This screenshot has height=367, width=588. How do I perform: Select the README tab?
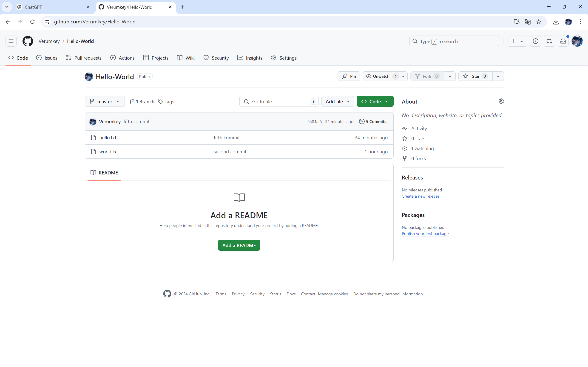pyautogui.click(x=104, y=173)
